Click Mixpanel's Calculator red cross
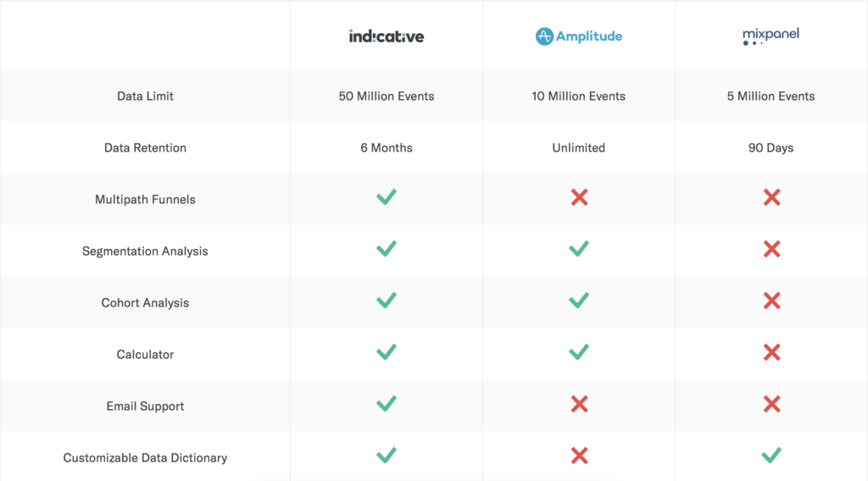 (771, 352)
